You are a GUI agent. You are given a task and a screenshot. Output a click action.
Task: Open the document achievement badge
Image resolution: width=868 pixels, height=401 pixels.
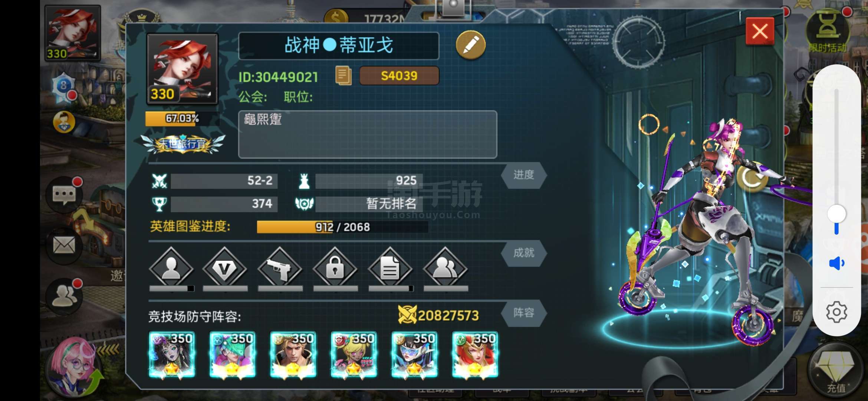pos(390,268)
